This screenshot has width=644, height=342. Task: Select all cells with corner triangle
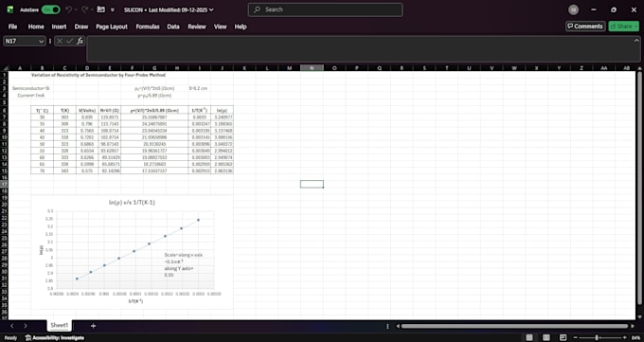[x=5, y=68]
